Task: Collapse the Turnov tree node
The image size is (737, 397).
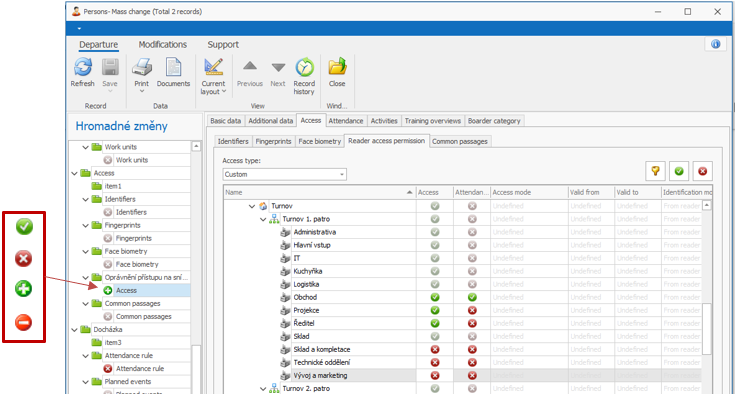Action: coord(252,206)
